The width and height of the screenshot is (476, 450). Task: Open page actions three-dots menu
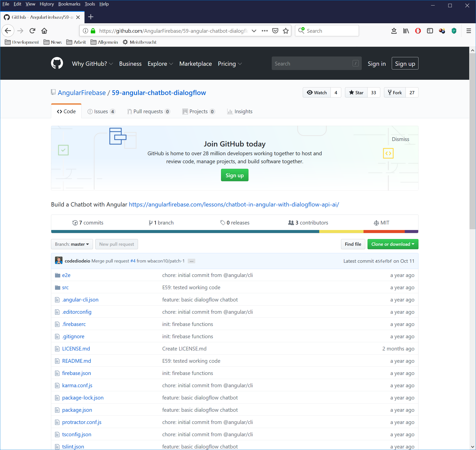pyautogui.click(x=265, y=31)
